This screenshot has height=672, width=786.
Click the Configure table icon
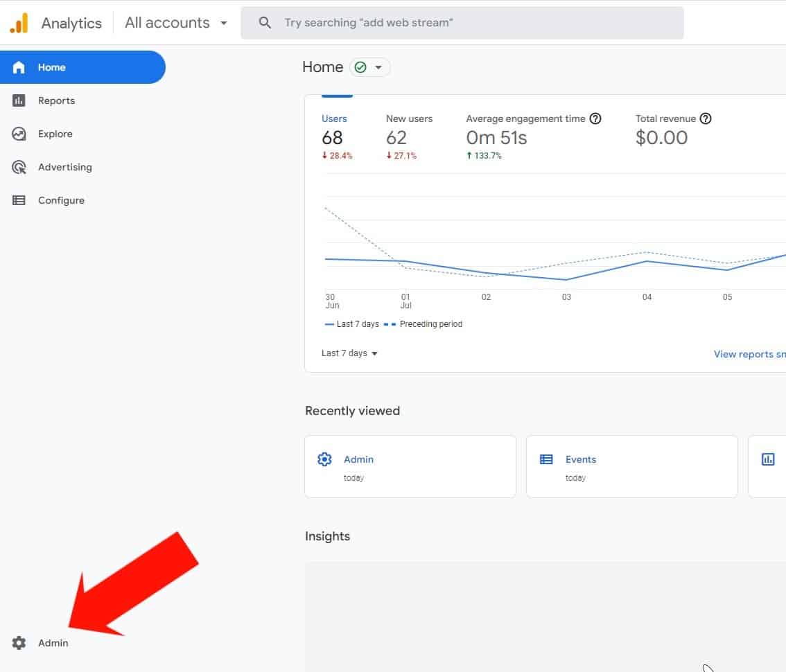tap(19, 200)
